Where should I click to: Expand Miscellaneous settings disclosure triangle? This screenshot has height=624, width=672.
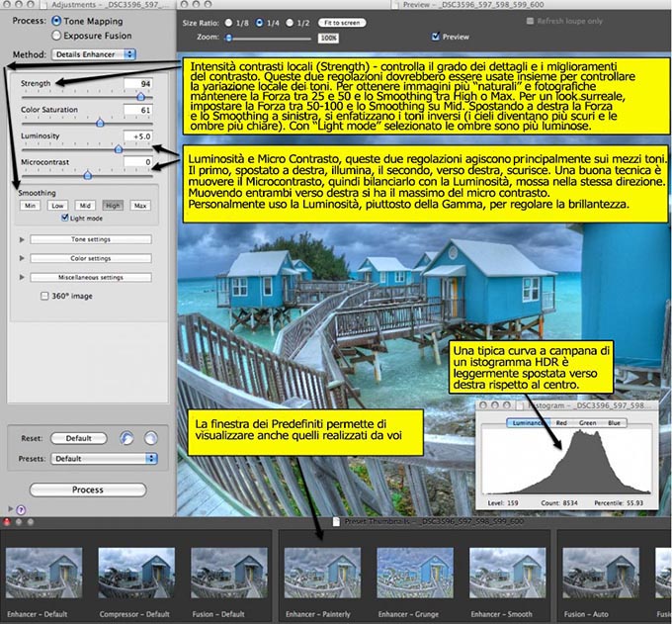point(22,277)
